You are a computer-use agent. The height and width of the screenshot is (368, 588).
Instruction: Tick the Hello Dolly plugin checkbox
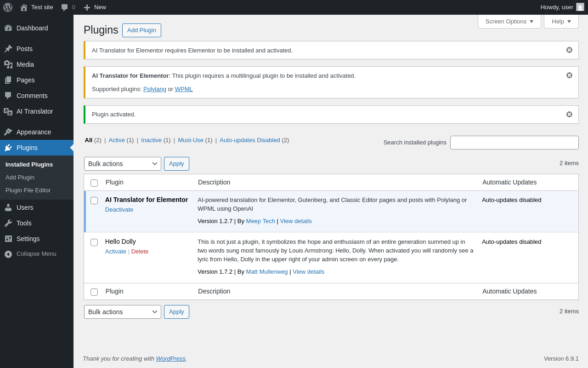click(94, 242)
